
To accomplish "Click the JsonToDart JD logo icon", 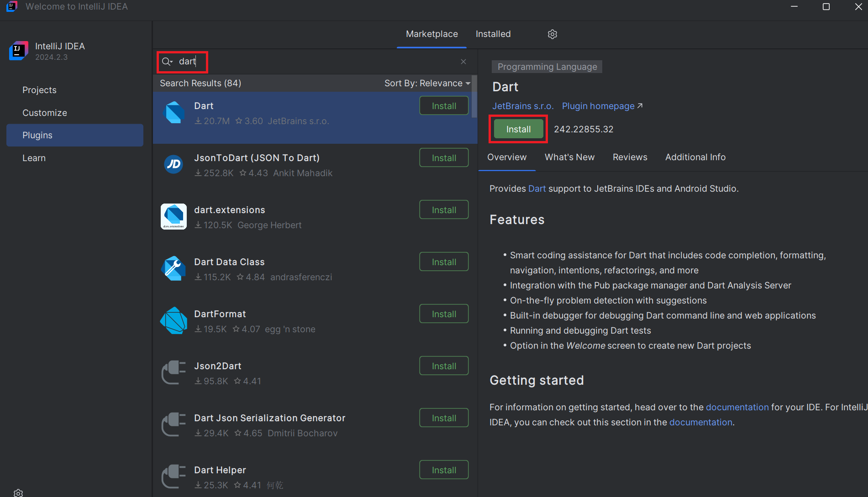I will 174,164.
